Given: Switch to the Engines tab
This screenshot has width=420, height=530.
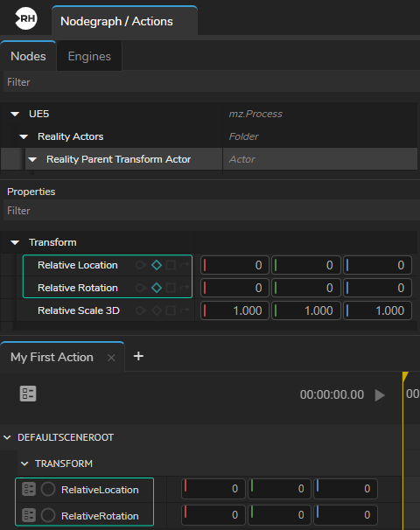Looking at the screenshot, I should (89, 56).
